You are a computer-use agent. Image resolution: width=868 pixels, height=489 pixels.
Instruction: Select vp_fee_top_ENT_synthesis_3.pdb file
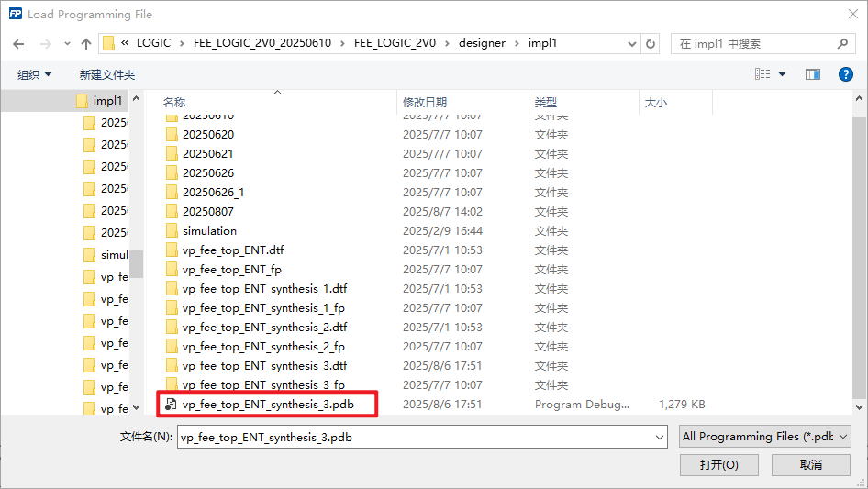point(268,405)
